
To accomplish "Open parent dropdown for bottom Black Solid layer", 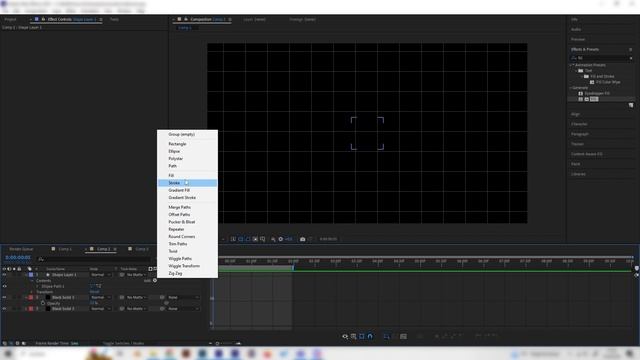I will pos(183,309).
